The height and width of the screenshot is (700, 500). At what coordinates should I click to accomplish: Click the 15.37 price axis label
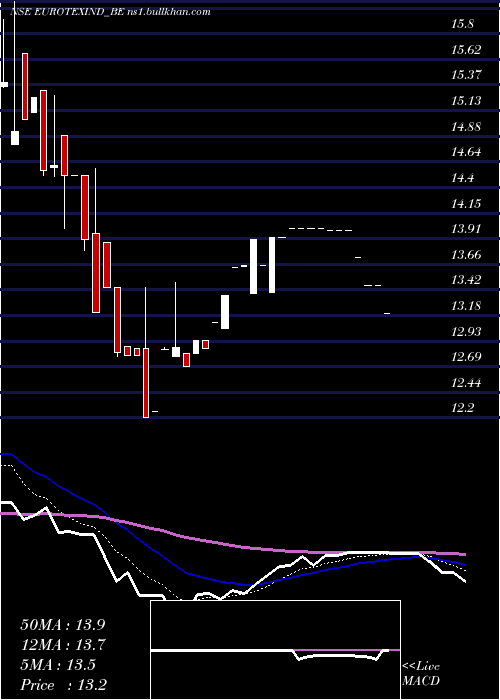(467, 75)
